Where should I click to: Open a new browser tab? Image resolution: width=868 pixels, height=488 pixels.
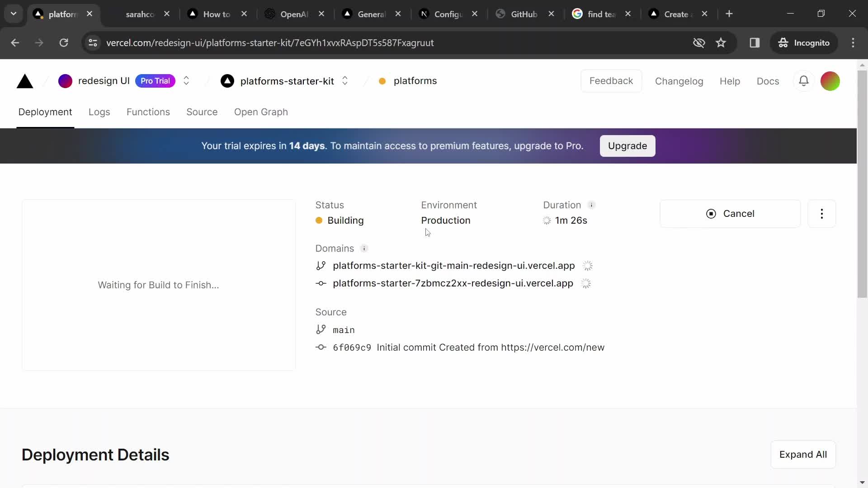pyautogui.click(x=729, y=14)
